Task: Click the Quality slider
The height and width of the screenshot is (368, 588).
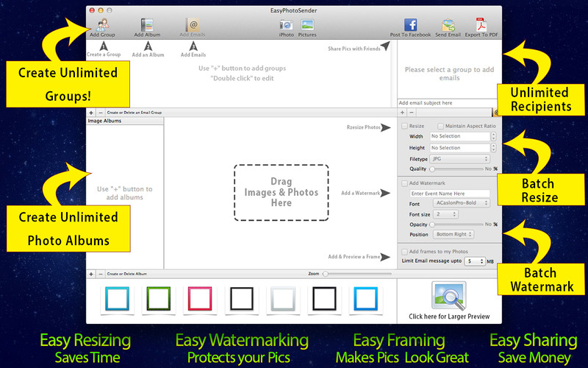Action: [456, 169]
